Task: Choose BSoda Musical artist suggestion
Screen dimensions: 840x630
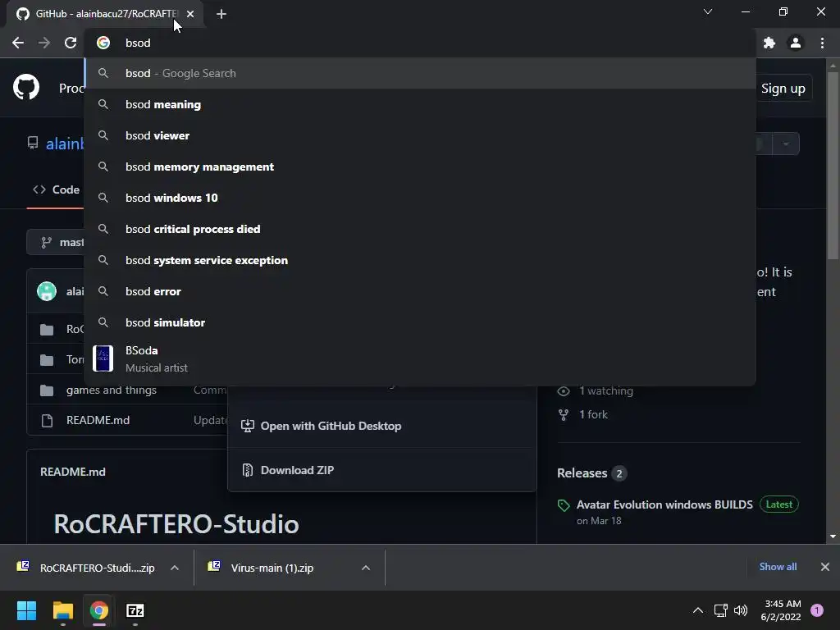Action: click(420, 359)
